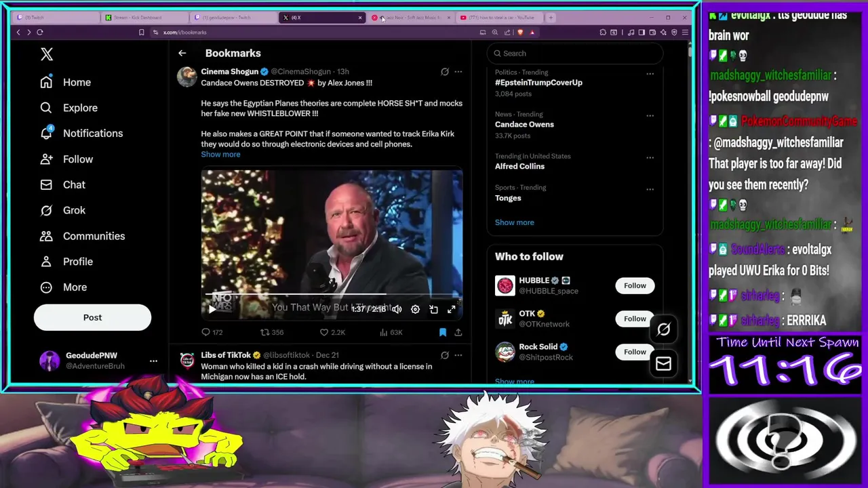Open Cinema Shogun avatar
Viewport: 868px width, 488px height.
pyautogui.click(x=186, y=77)
